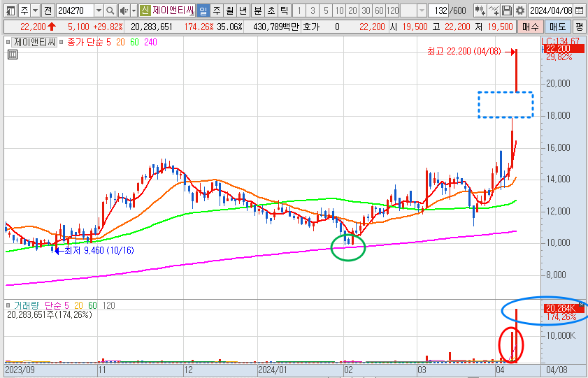Image resolution: width=588 pixels, height=378 pixels.
Task: Select the 주 weekly period
Action: pos(216,10)
